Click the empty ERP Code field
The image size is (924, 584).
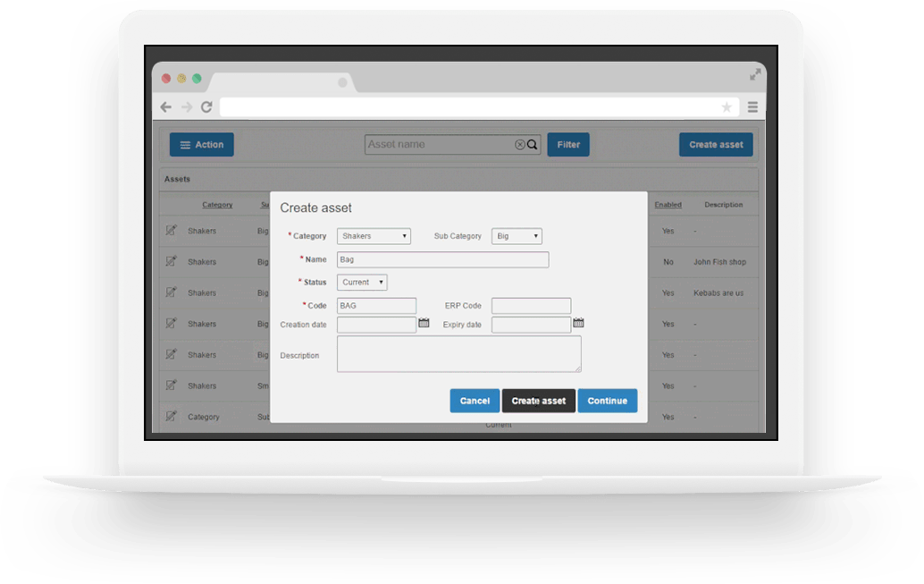coord(531,306)
